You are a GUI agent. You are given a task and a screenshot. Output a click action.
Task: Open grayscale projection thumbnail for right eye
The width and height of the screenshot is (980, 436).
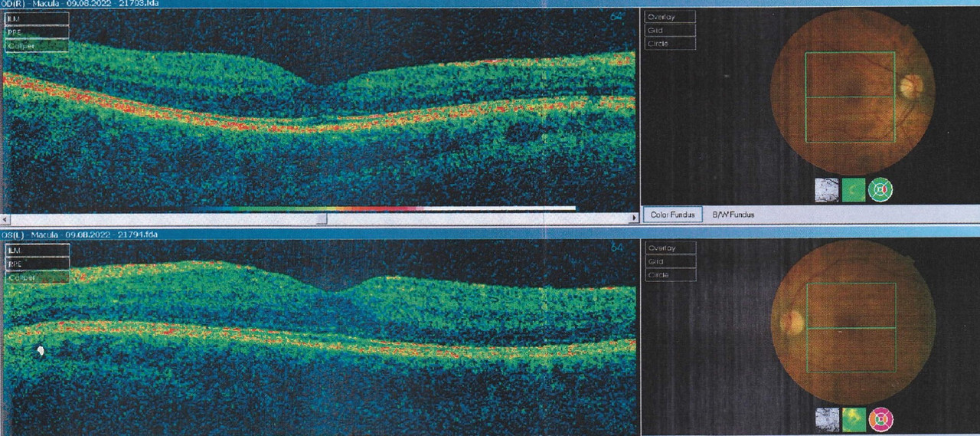(x=826, y=189)
